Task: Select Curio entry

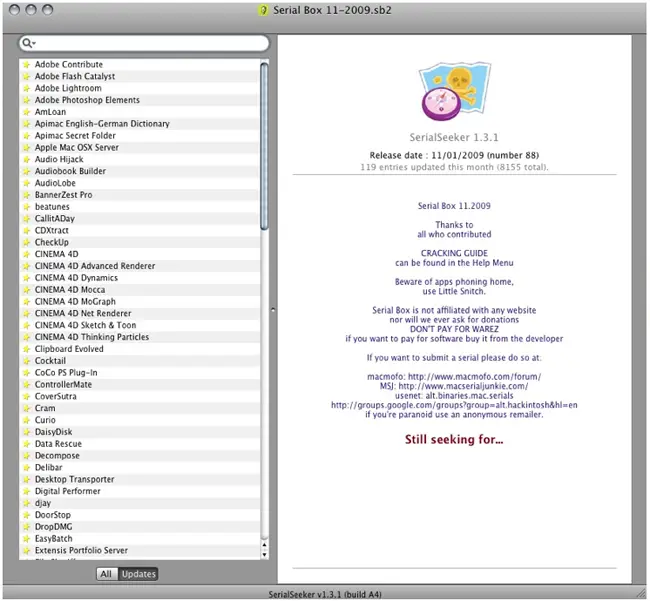Action: 140,420
